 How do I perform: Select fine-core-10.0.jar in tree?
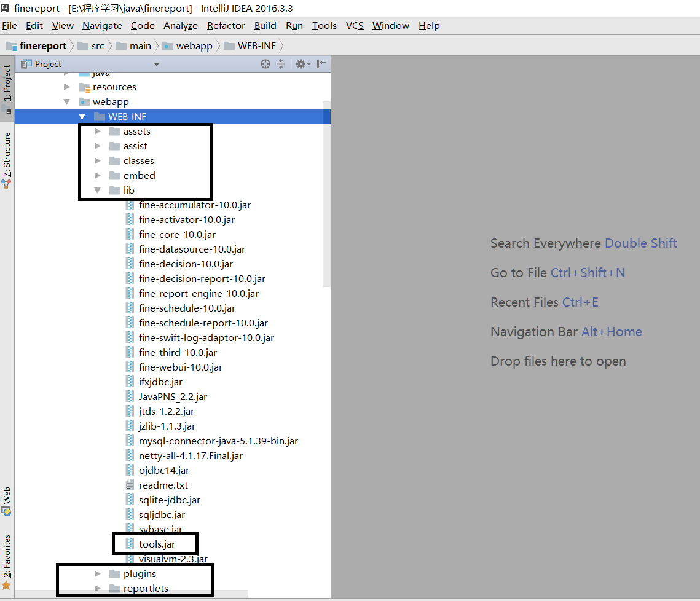click(x=177, y=234)
